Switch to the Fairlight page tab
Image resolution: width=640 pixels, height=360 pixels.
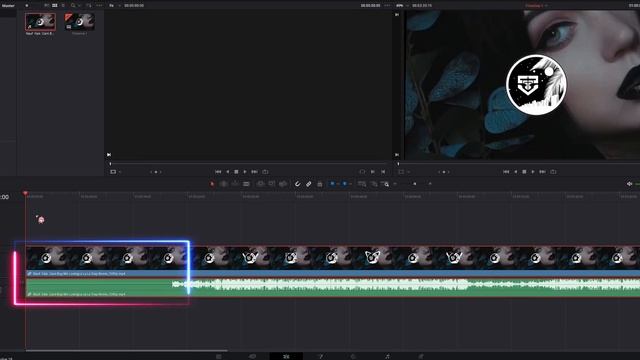[387, 356]
